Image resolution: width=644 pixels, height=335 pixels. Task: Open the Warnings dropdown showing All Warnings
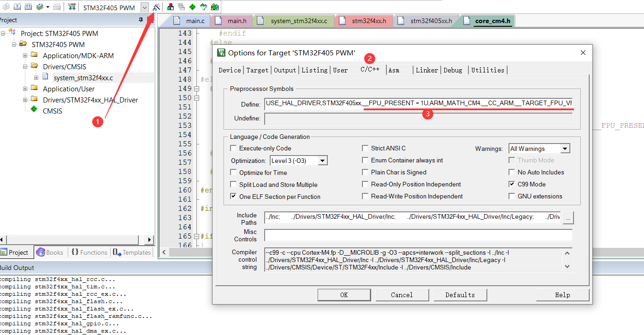click(x=564, y=148)
